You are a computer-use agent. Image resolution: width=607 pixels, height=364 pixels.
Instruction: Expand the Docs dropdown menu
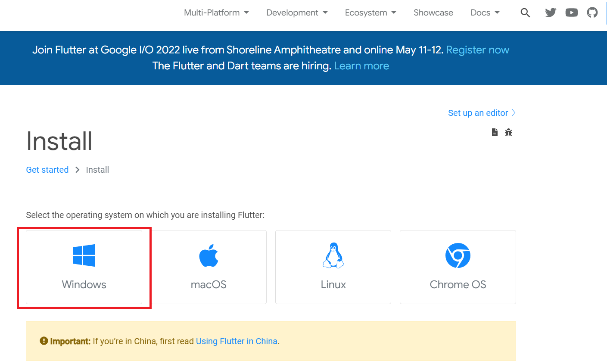[485, 12]
